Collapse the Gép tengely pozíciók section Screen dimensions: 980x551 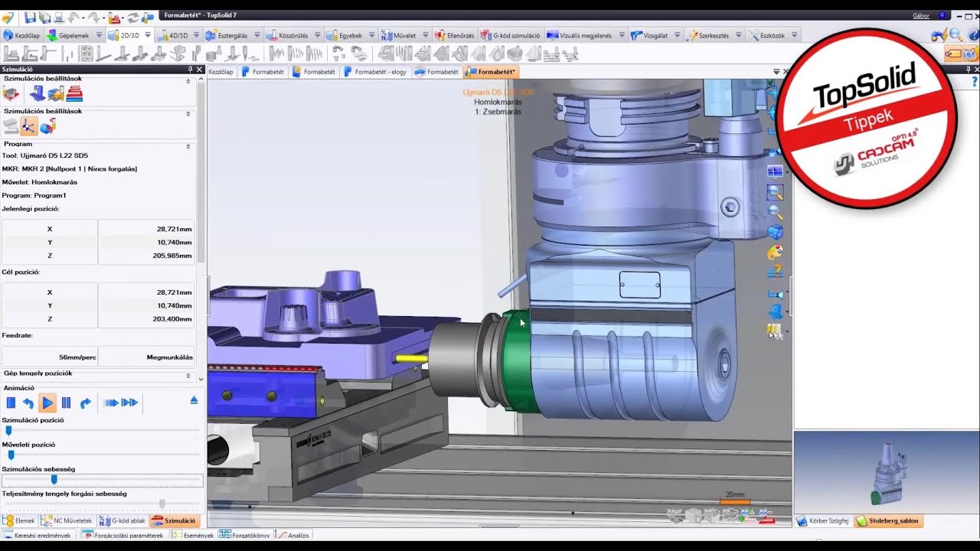(188, 375)
